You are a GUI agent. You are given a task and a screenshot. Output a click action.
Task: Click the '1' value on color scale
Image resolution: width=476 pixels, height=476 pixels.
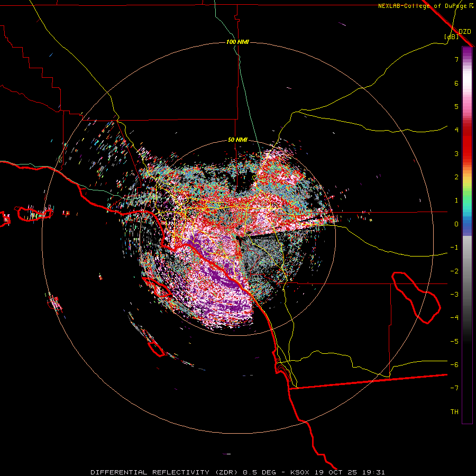coord(456,200)
